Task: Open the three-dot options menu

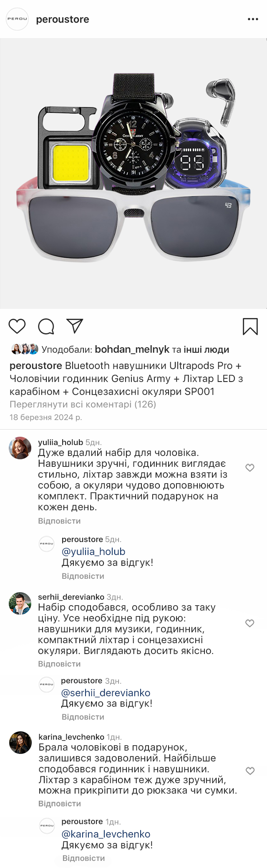Action: click(253, 19)
